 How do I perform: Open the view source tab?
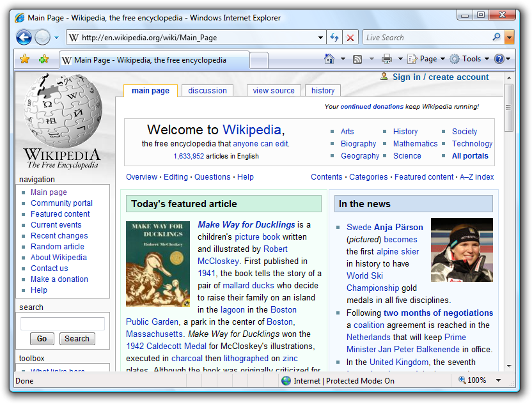click(274, 91)
